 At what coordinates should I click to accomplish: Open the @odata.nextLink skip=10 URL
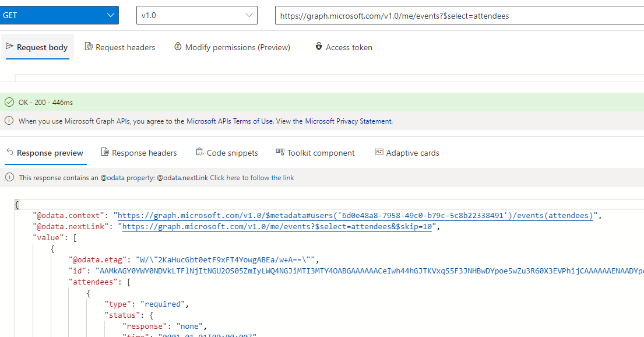(277, 227)
